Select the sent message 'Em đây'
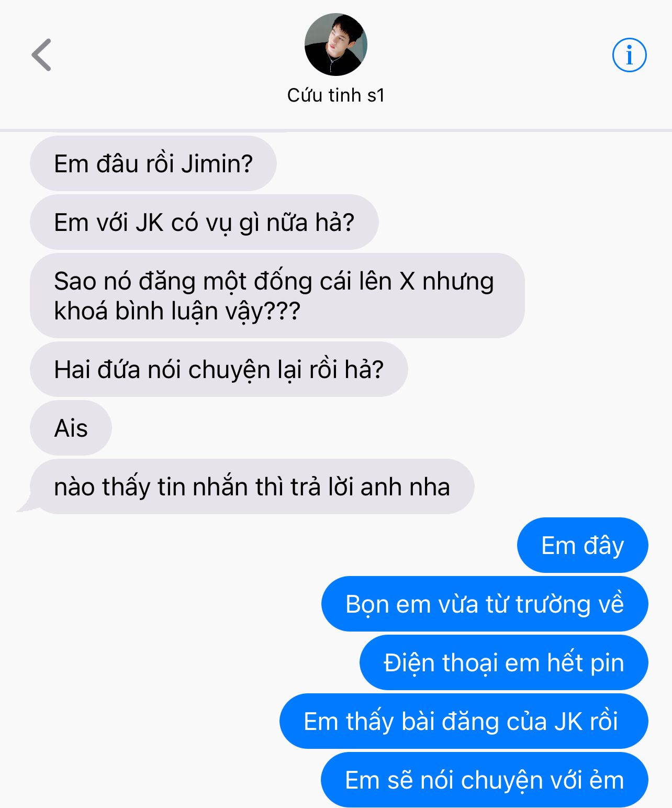This screenshot has width=672, height=808. 583,545
